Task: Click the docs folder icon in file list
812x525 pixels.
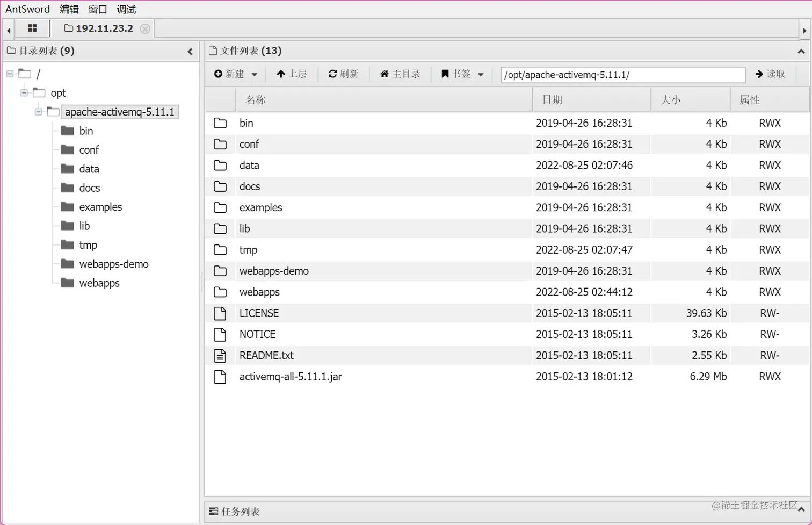Action: tap(220, 186)
